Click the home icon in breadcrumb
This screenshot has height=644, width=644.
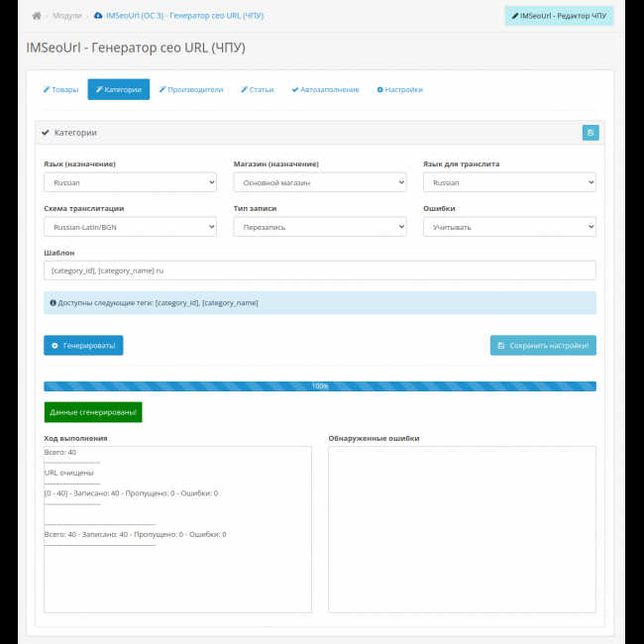[37, 16]
